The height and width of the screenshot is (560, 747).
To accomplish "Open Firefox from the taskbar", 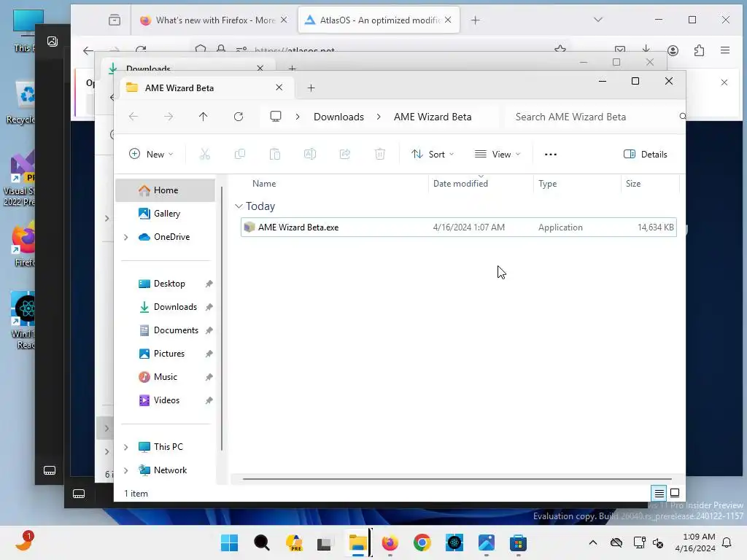I will (x=390, y=542).
